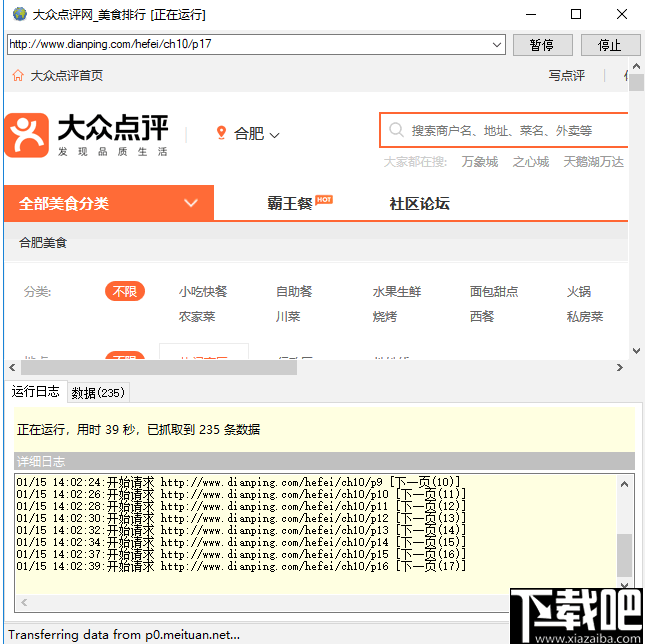
Task: Open the 社区论坛 nav item
Action: tap(419, 203)
